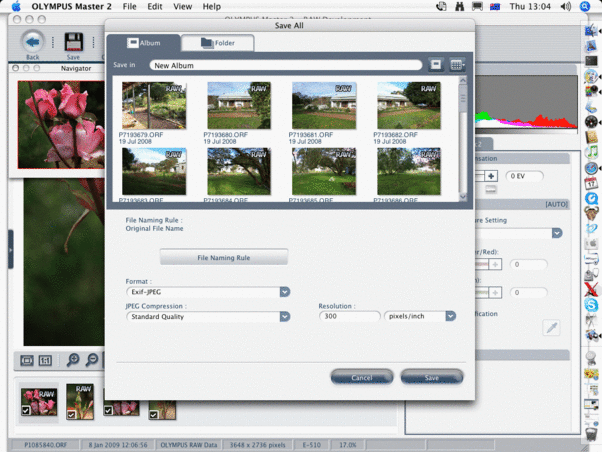The image size is (602, 452).
Task: Click the fit-to-window view icon
Action: (27, 360)
